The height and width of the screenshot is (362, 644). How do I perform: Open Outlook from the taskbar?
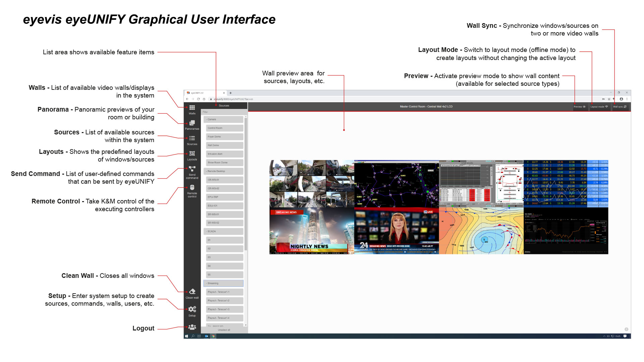(x=206, y=336)
